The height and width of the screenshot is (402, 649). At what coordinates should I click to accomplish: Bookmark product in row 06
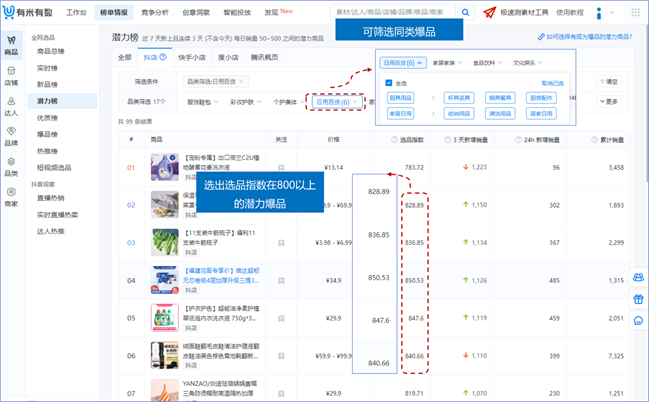(x=281, y=356)
